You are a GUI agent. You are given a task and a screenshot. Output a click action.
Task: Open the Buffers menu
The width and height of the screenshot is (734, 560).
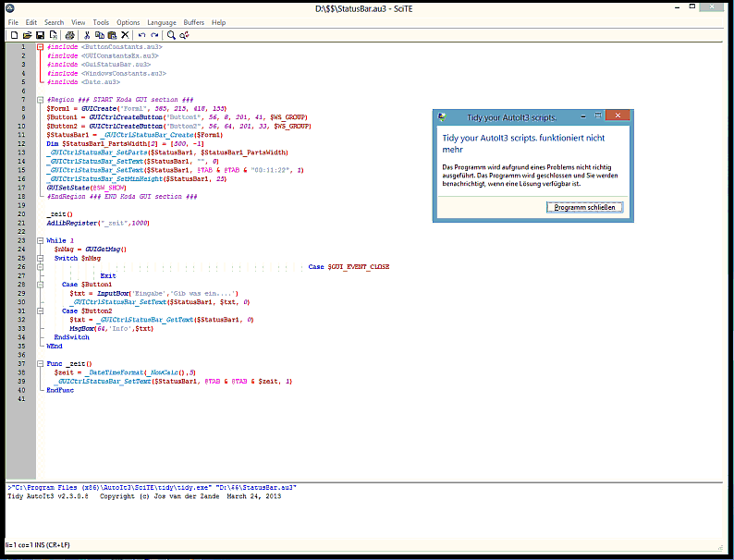click(194, 22)
